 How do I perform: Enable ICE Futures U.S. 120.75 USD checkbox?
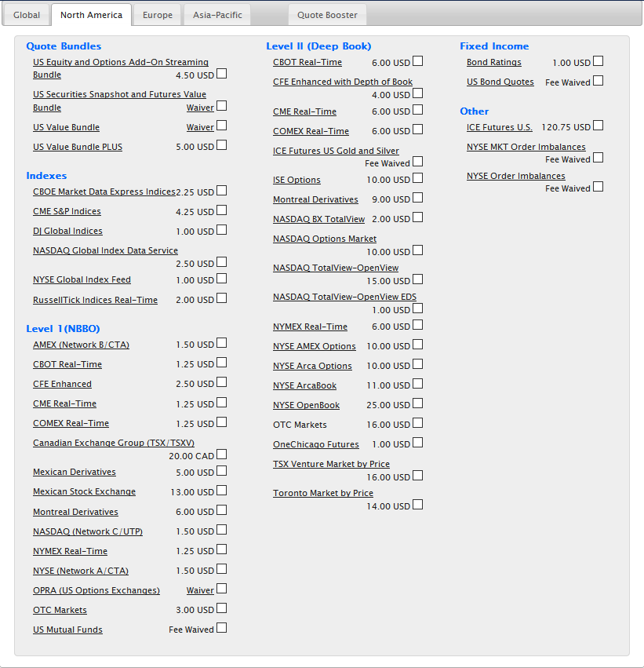click(x=598, y=126)
